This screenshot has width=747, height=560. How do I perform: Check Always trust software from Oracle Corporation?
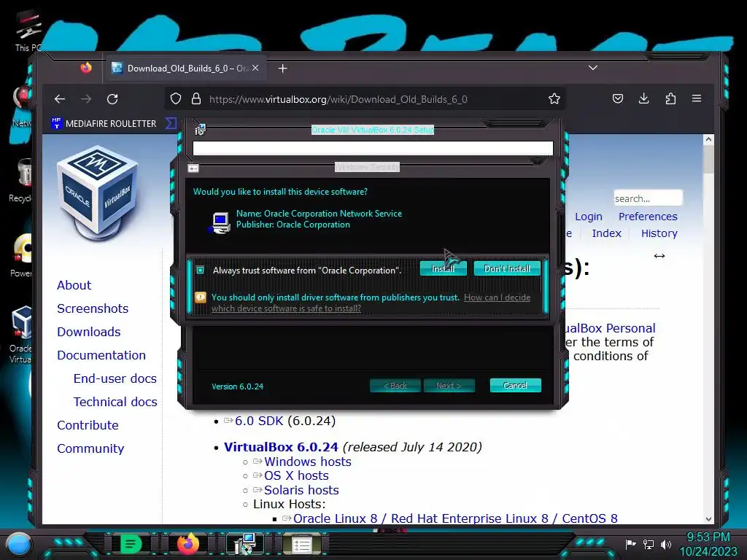click(x=201, y=270)
